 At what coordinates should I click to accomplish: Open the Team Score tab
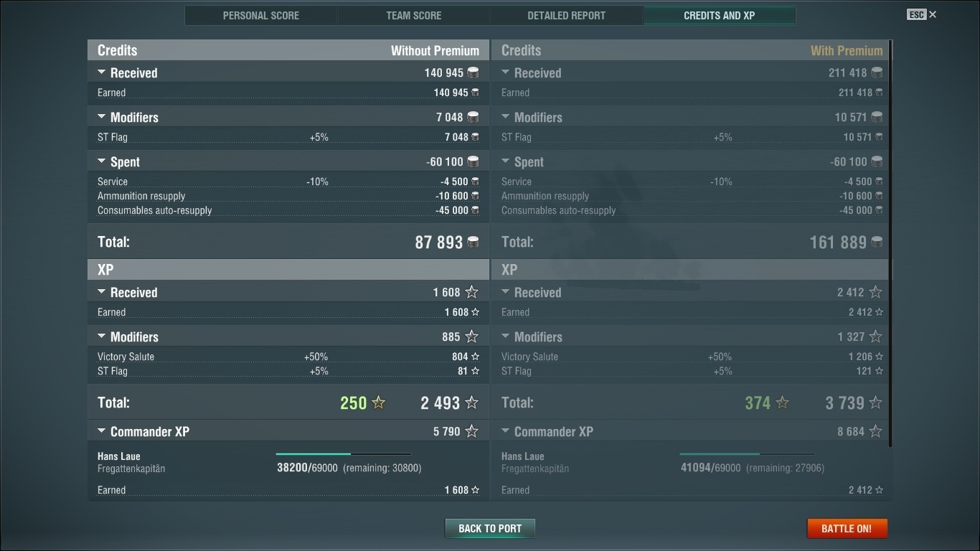pyautogui.click(x=414, y=16)
